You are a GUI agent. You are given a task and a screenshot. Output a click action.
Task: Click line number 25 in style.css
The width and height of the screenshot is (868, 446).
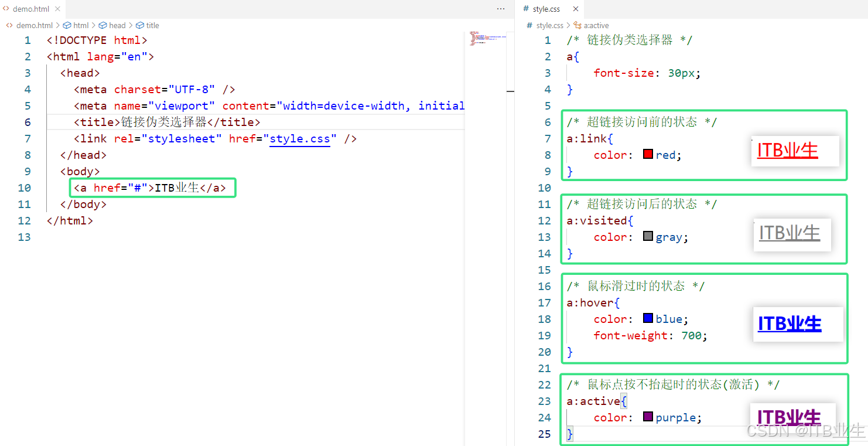(x=544, y=434)
